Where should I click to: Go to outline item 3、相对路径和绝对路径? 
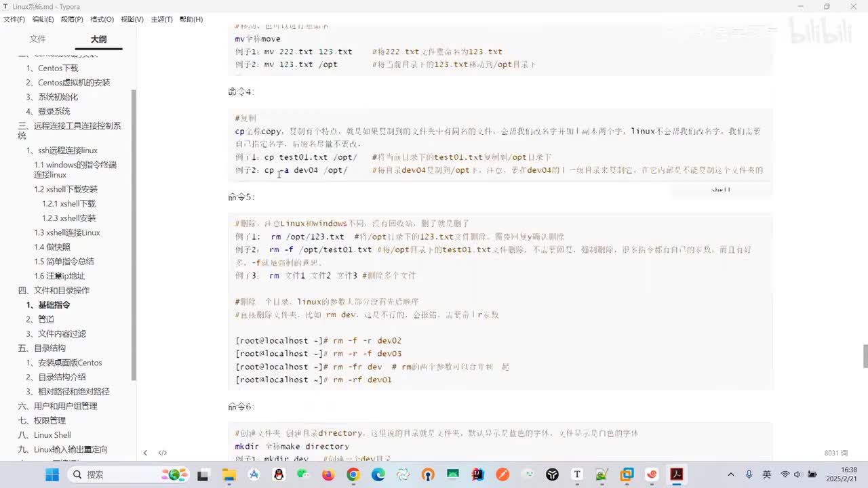68,392
